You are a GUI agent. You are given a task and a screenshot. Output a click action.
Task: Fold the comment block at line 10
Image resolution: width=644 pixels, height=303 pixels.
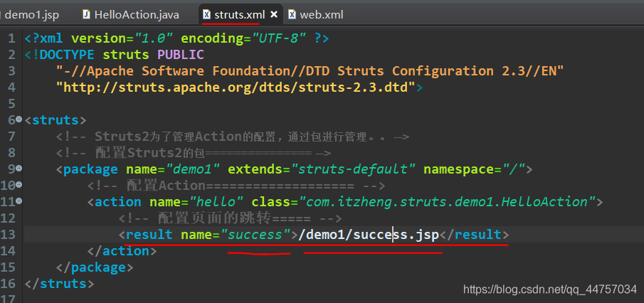pyautogui.click(x=19, y=185)
